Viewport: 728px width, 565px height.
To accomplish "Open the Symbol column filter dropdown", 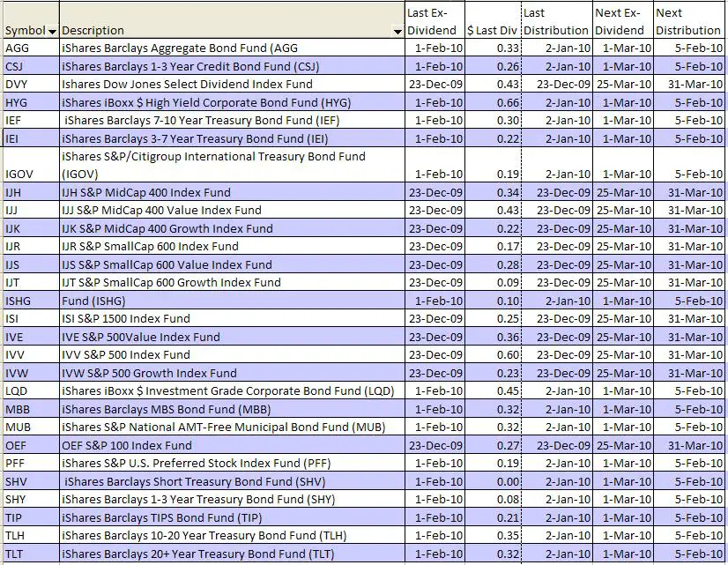I will 53,32.
